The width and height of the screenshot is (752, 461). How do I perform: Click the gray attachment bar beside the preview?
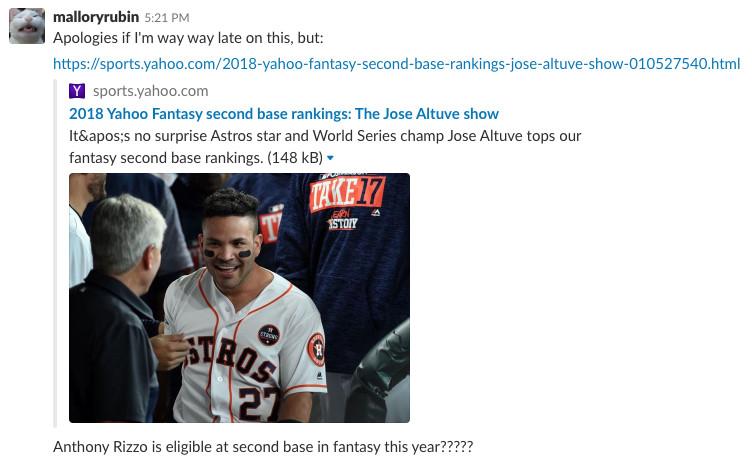[x=55, y=253]
